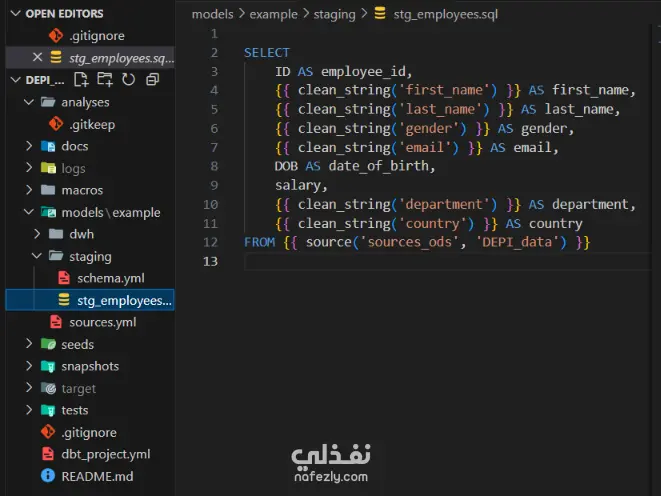Expand the snapshots folder chevron
This screenshot has width=661, height=496.
click(x=29, y=366)
